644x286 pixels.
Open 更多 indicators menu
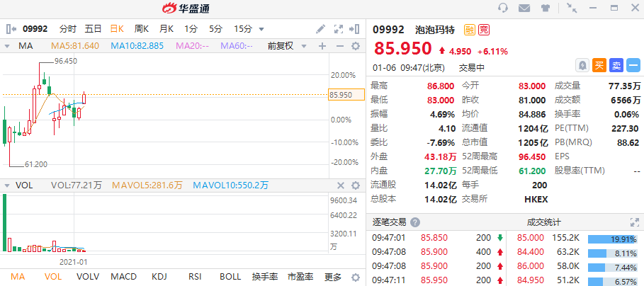[x=332, y=277]
